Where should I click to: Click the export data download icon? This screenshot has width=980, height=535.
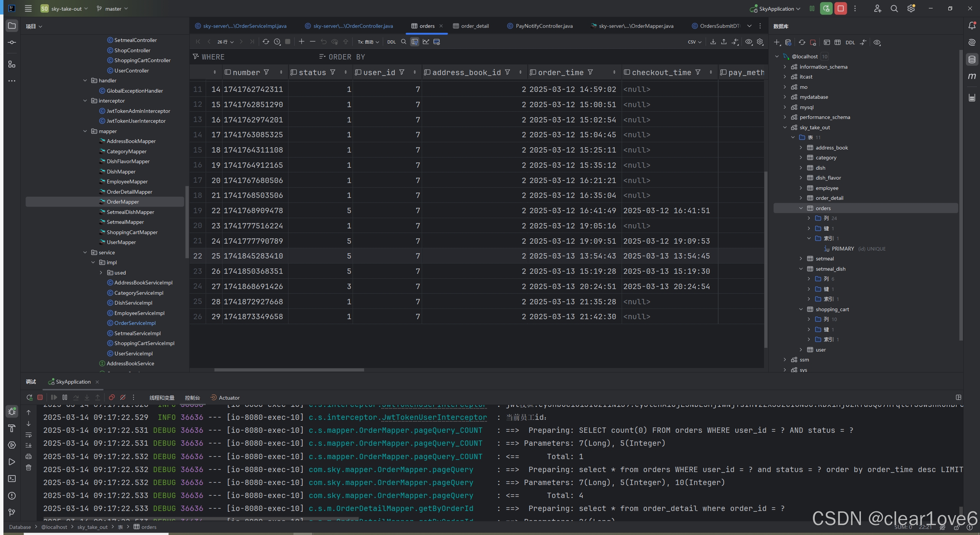coord(713,42)
